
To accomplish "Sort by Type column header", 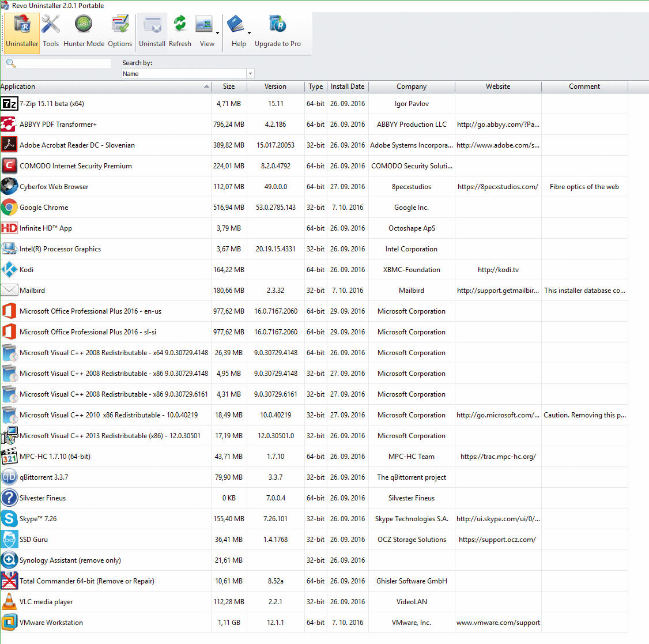I will pos(316,86).
